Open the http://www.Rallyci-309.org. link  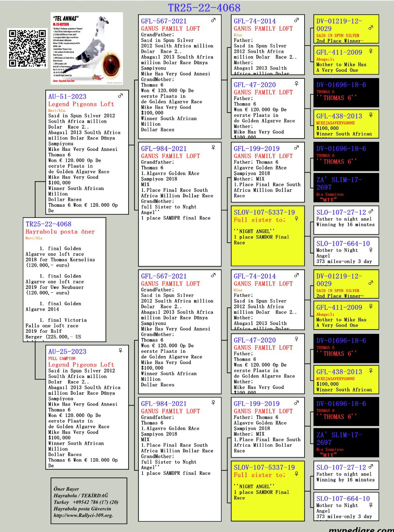click(83, 515)
